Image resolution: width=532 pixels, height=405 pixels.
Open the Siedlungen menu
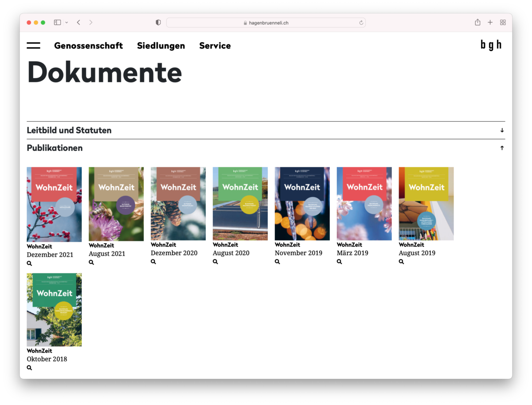pyautogui.click(x=161, y=46)
